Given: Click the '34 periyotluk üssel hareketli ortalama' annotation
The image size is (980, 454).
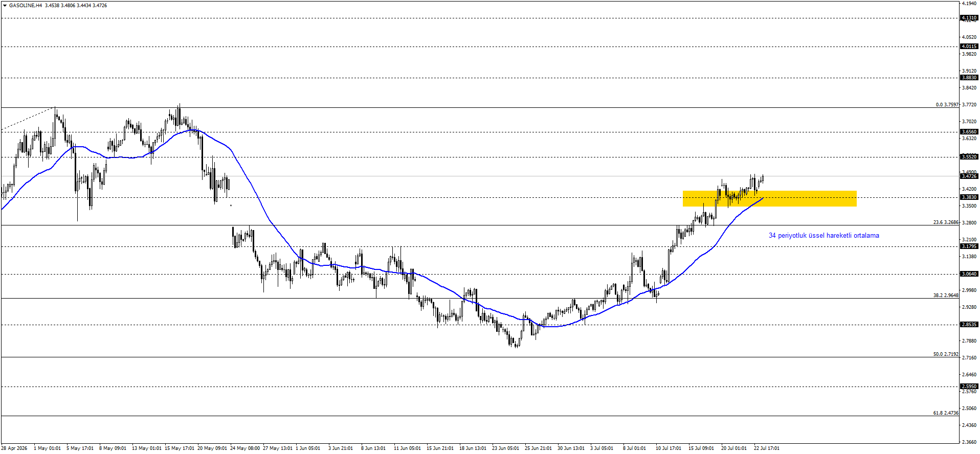Looking at the screenshot, I should pos(824,236).
